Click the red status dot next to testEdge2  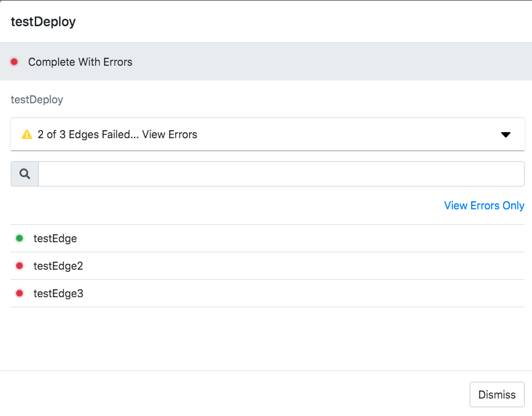[x=19, y=266]
